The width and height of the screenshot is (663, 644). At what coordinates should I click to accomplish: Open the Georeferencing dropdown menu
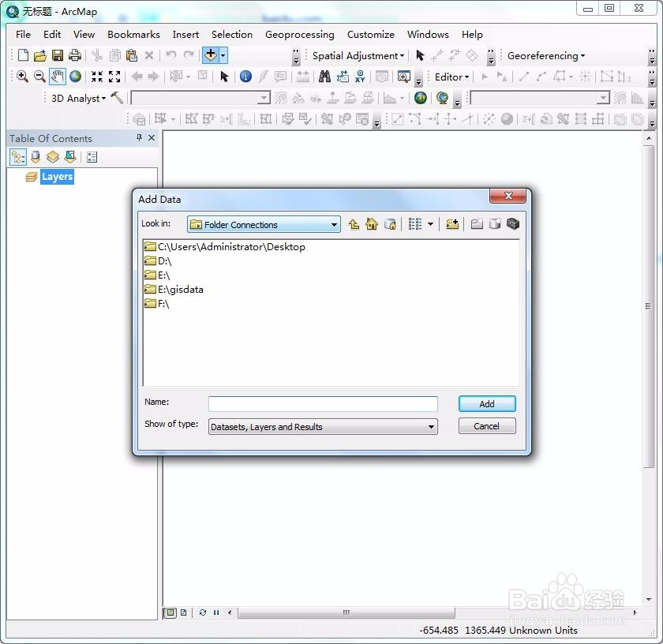coord(546,56)
